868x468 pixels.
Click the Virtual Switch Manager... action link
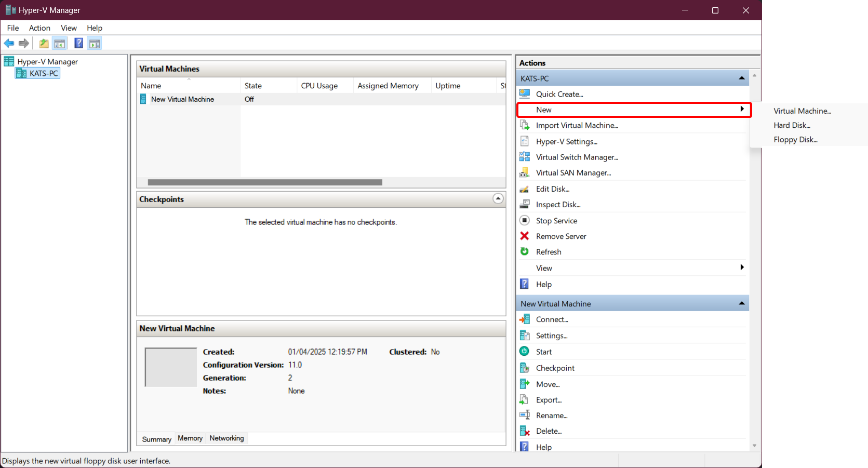577,157
